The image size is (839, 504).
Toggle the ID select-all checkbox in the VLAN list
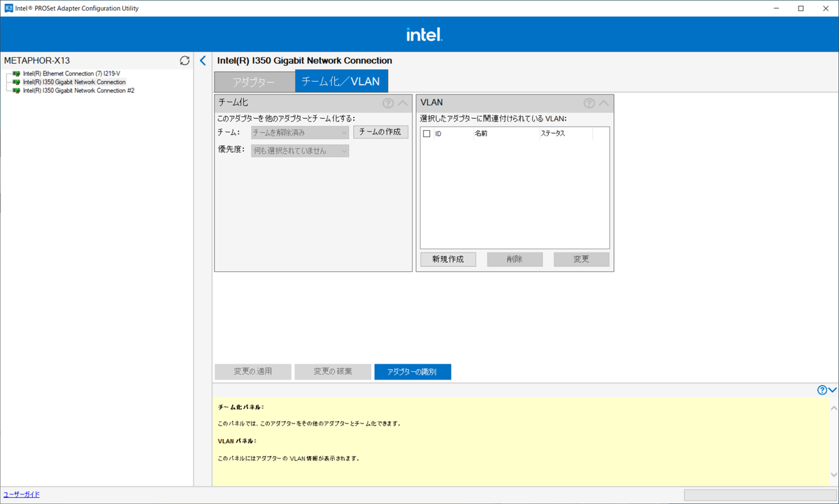426,133
